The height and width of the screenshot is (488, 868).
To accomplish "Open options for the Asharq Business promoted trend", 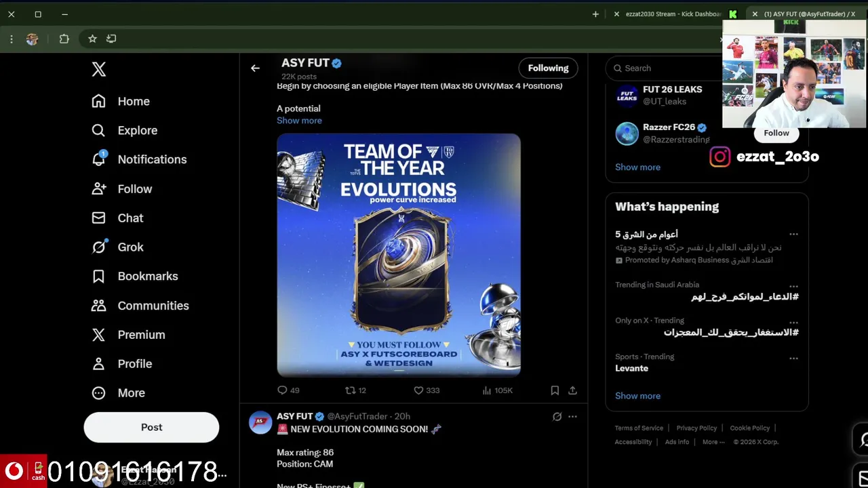I will 793,235.
